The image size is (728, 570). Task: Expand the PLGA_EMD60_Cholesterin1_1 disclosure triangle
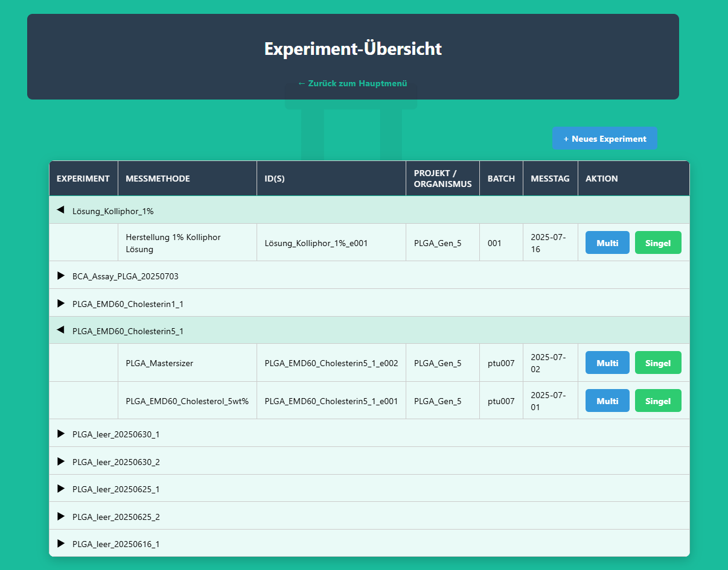point(60,303)
